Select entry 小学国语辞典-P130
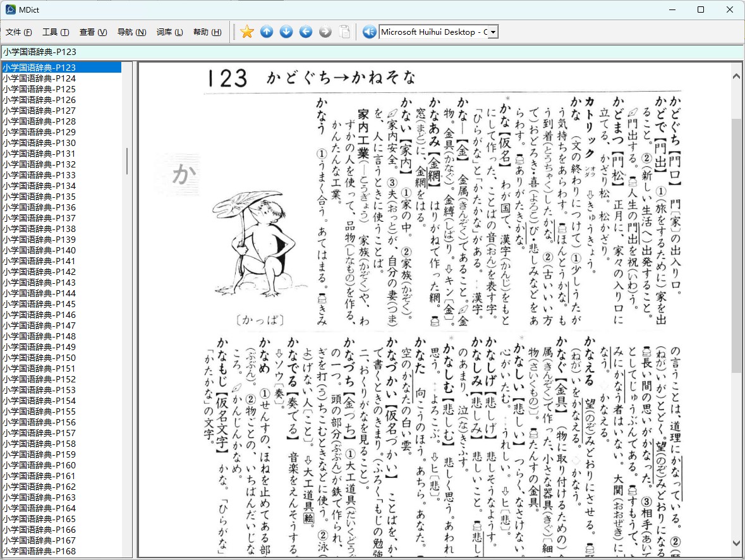The width and height of the screenshot is (745, 560). tap(61, 143)
